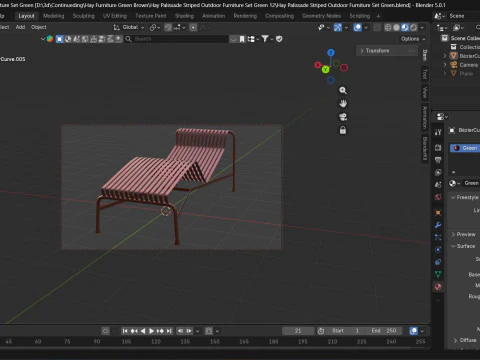Open the World properties tab
Image resolution: width=480 pixels, height=360 pixels.
438,197
